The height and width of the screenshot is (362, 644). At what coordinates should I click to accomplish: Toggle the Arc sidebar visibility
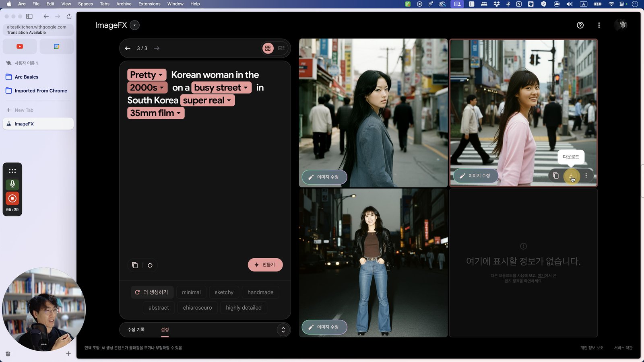coord(29,16)
